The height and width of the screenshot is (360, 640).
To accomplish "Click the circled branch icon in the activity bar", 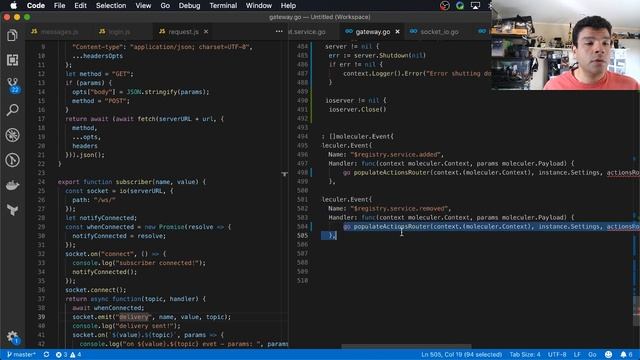I will point(12,160).
